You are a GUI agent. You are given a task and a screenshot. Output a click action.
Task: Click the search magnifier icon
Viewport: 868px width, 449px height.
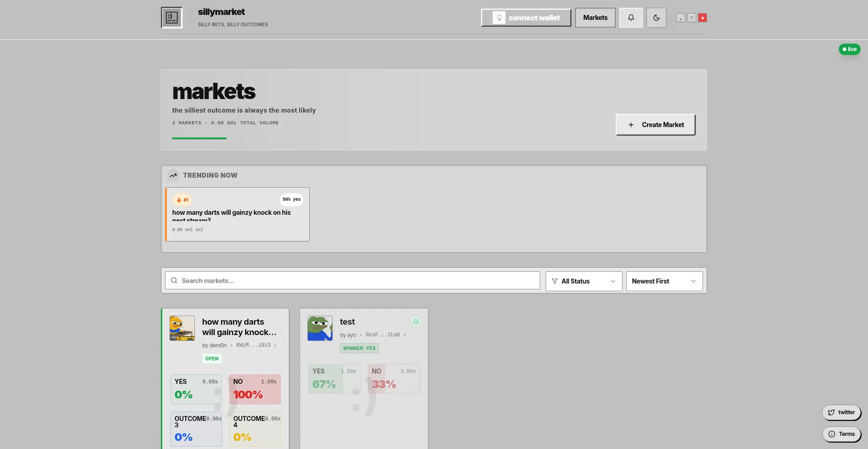pos(174,281)
